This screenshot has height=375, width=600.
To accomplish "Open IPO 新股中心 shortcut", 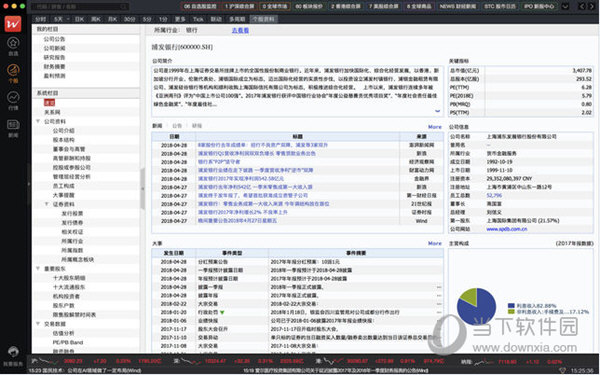I will point(539,7).
